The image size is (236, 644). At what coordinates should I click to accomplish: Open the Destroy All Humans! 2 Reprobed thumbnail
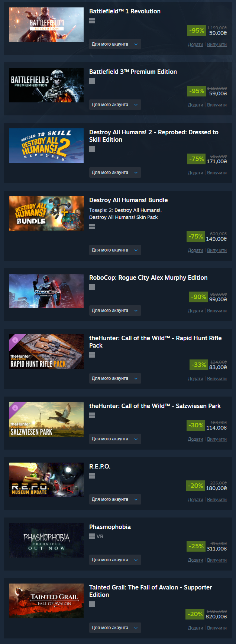[46, 145]
